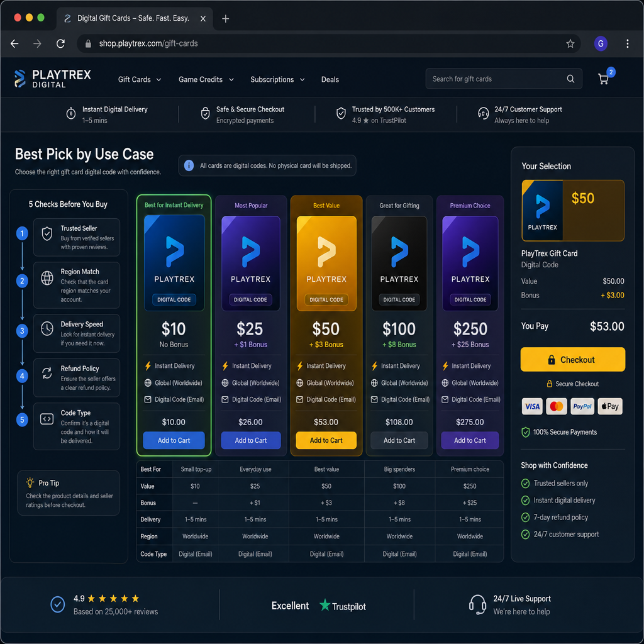Open the browser three-dot menu
The image size is (644, 644).
[x=627, y=43]
